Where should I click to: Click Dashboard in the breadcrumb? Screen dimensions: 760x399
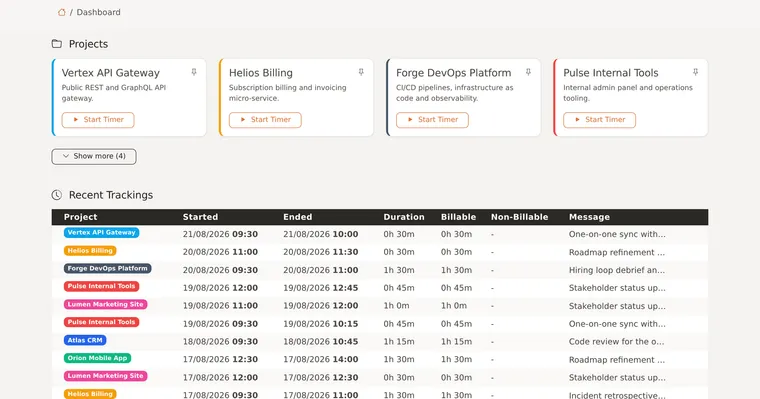98,12
